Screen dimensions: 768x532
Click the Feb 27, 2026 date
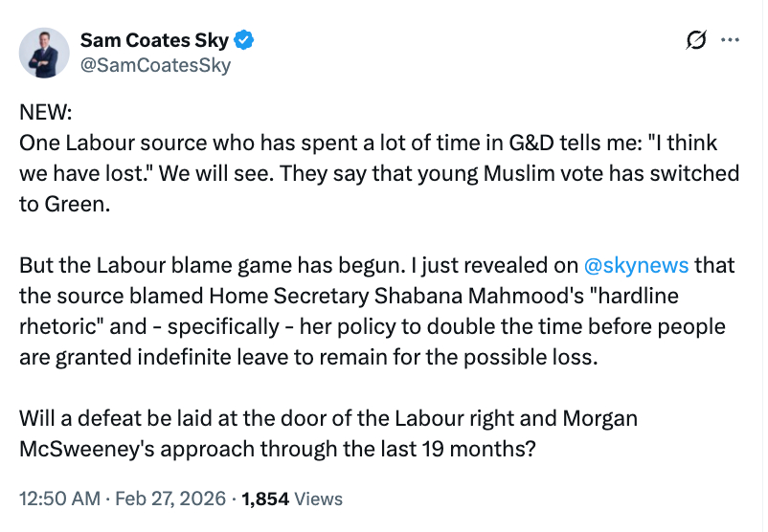pyautogui.click(x=172, y=499)
